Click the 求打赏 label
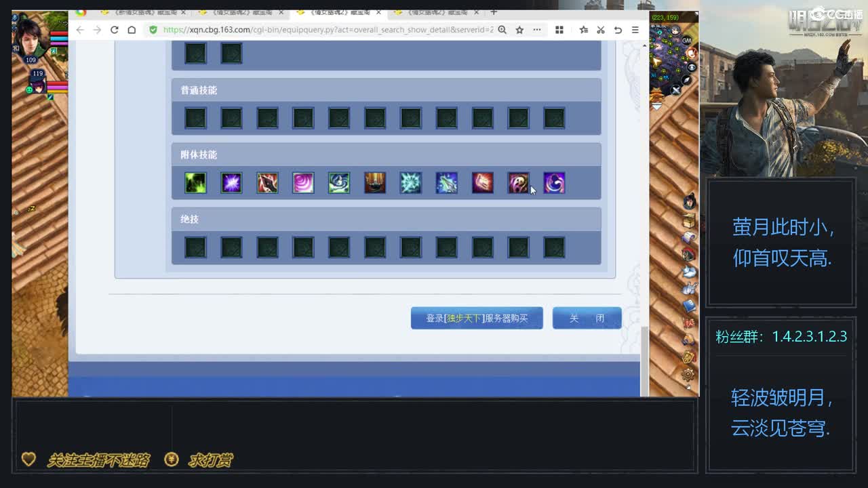This screenshot has width=868, height=488. [x=210, y=460]
